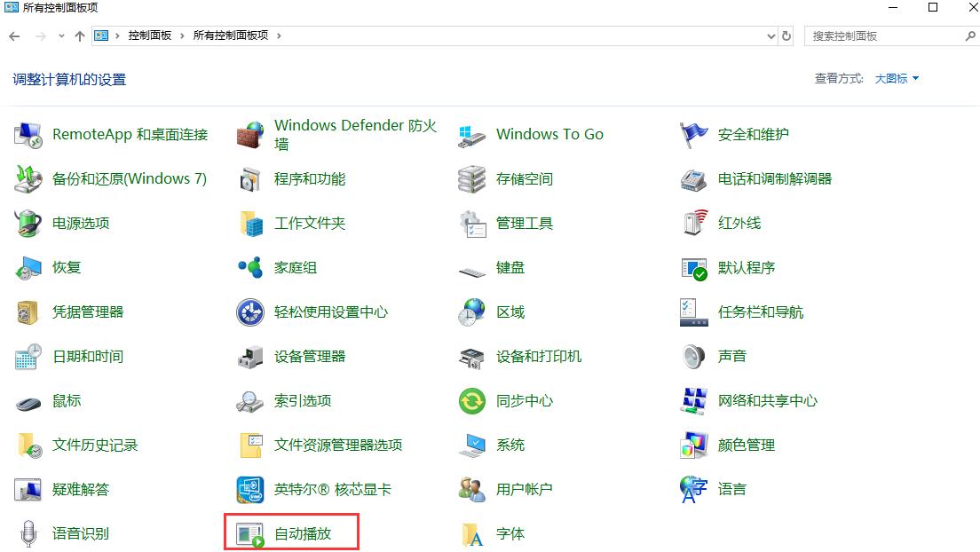Screen dimensions: 980x552
Task: Open 网络和共享中心
Action: [x=767, y=400]
